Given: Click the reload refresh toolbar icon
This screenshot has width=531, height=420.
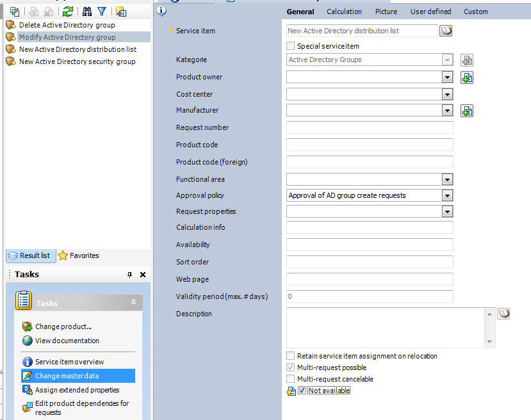Looking at the screenshot, I should point(68,12).
